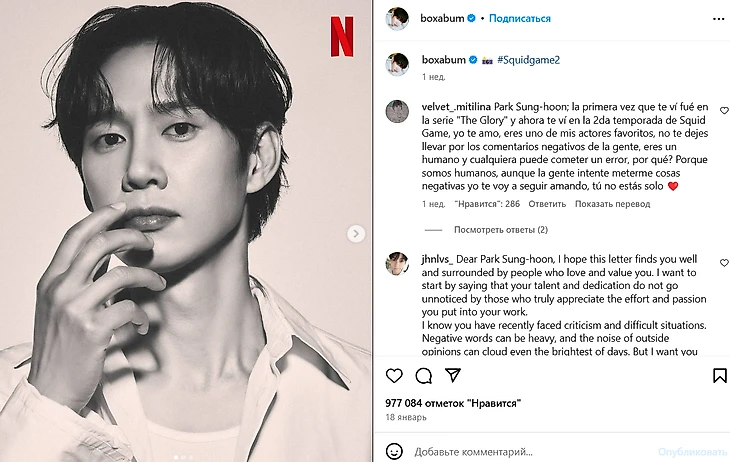Open velvet_.mitilina username profile
730x462 pixels.
click(x=456, y=107)
